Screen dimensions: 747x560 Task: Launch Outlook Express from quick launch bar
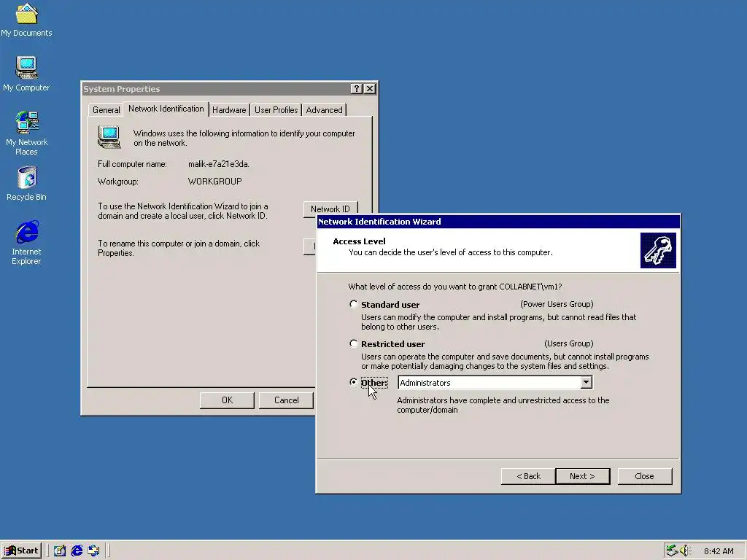(x=94, y=551)
